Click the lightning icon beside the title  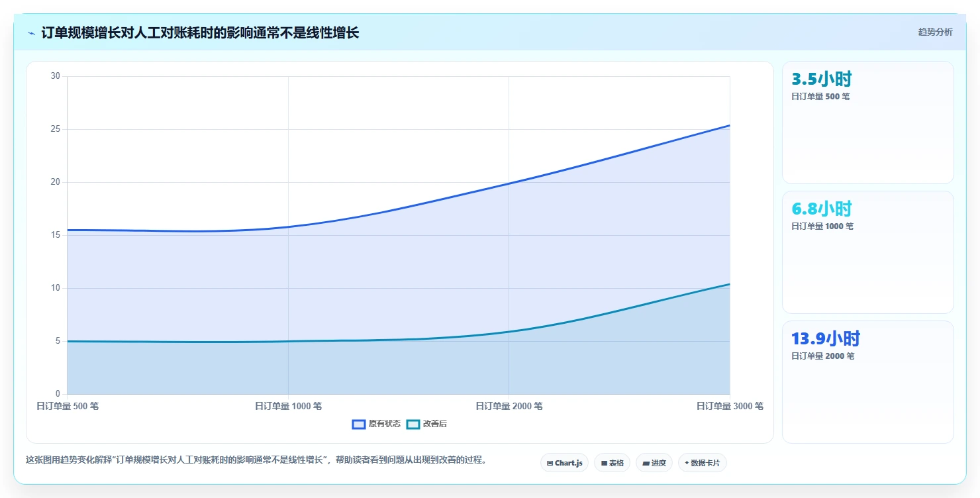31,33
